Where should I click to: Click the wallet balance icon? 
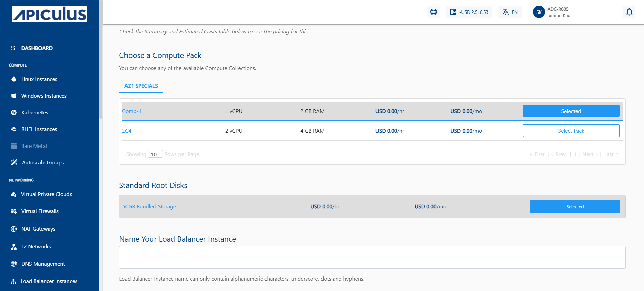(x=453, y=12)
